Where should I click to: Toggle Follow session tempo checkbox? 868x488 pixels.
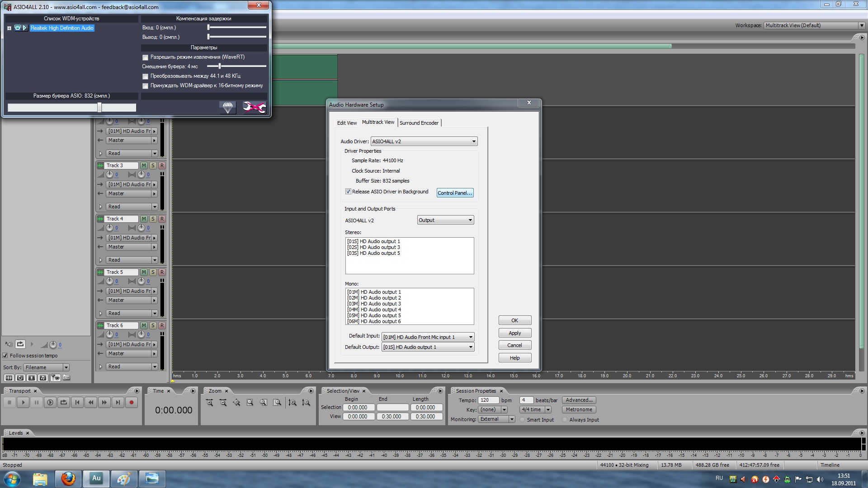click(x=5, y=356)
